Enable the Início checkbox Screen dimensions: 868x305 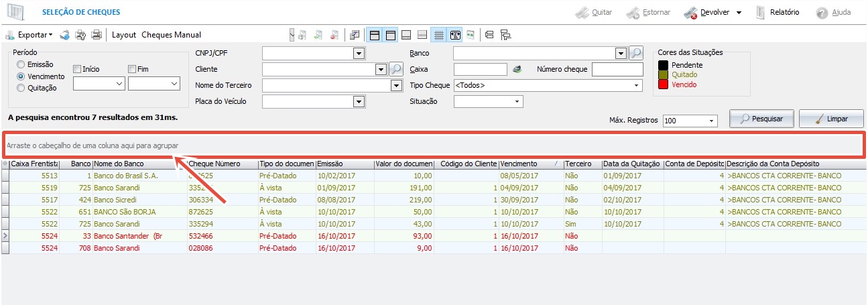(x=77, y=68)
